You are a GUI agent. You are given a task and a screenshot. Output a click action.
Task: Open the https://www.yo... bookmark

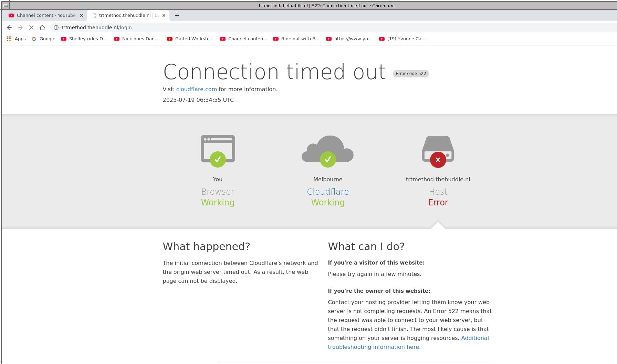(x=349, y=39)
